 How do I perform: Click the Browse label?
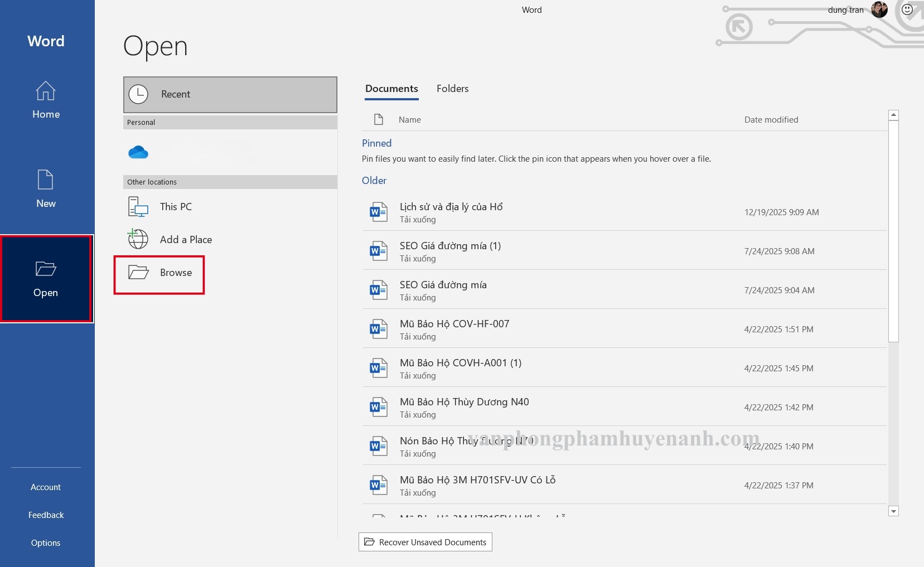pyautogui.click(x=176, y=273)
